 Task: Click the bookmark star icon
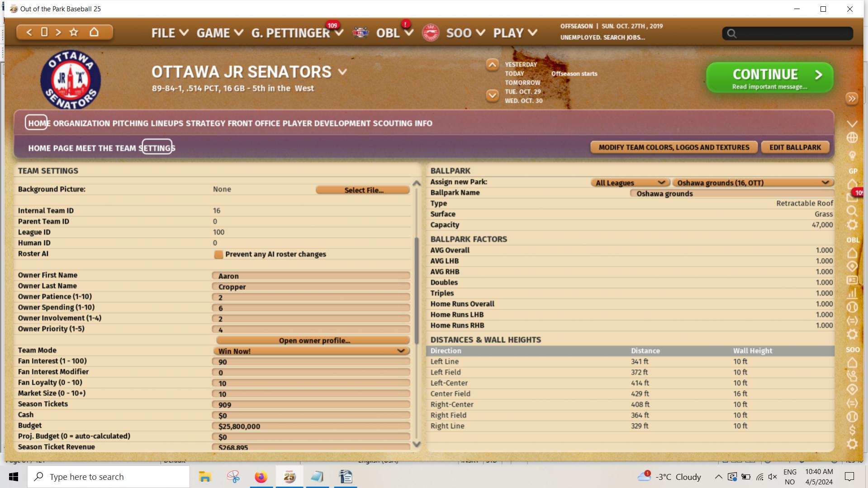(74, 32)
